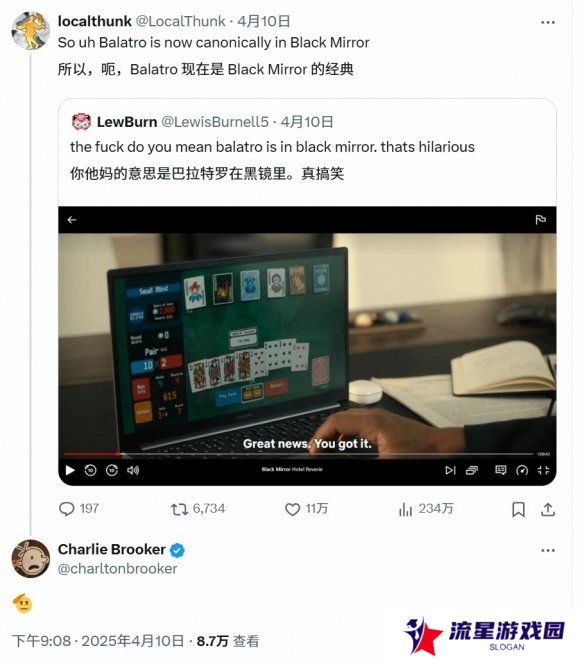Mute the video volume icon

pyautogui.click(x=133, y=470)
